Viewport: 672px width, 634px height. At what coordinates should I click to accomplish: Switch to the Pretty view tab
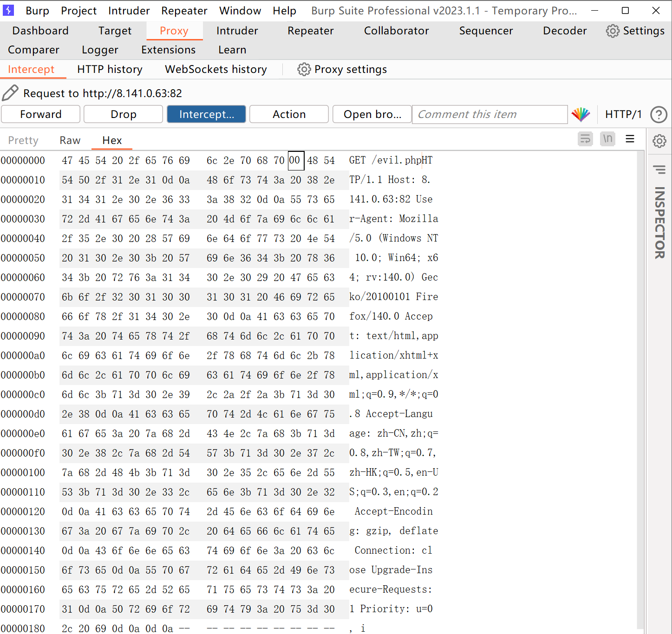[23, 140]
